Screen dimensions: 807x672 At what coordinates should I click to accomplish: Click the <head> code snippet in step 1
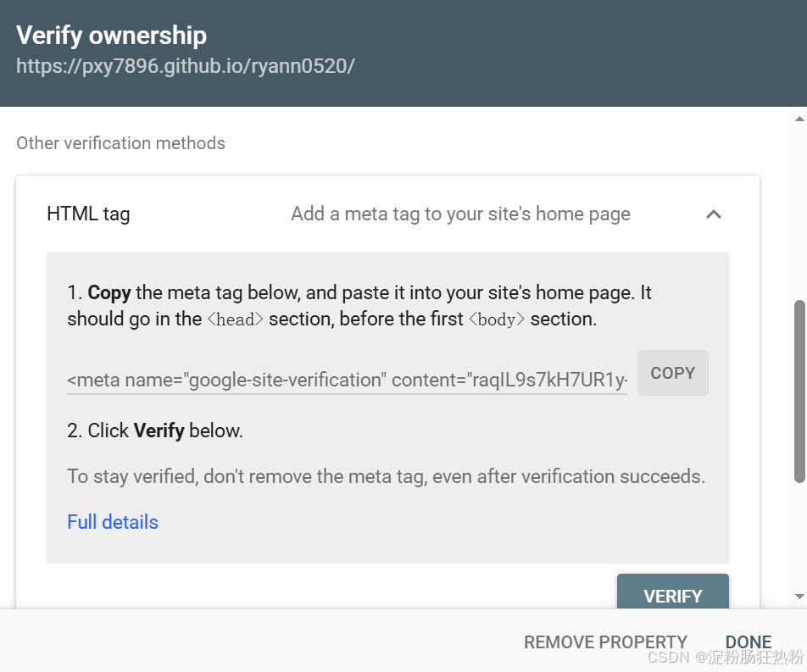pos(235,319)
